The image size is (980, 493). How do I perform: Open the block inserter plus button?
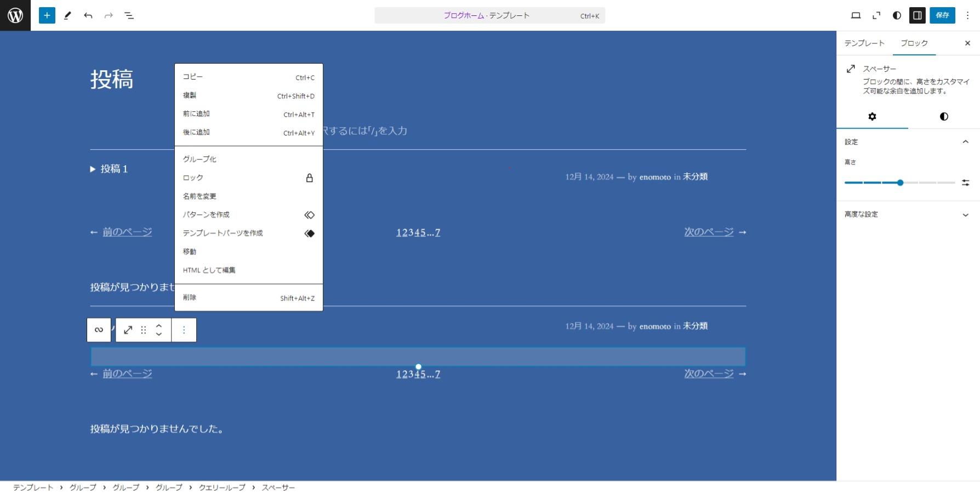click(x=47, y=15)
